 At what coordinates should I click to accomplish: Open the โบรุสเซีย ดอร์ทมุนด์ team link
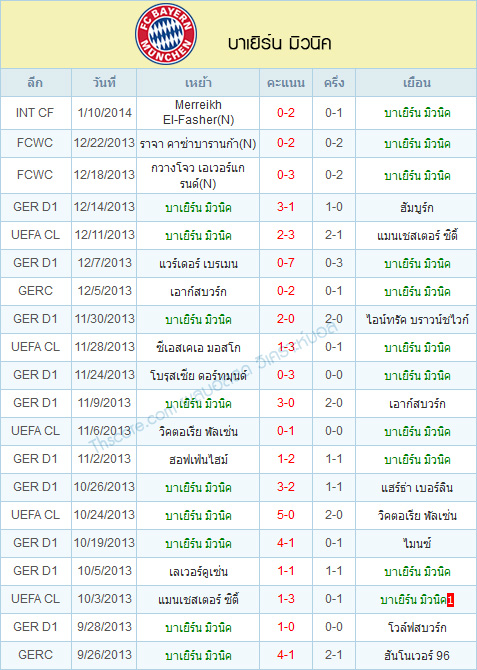tap(198, 376)
